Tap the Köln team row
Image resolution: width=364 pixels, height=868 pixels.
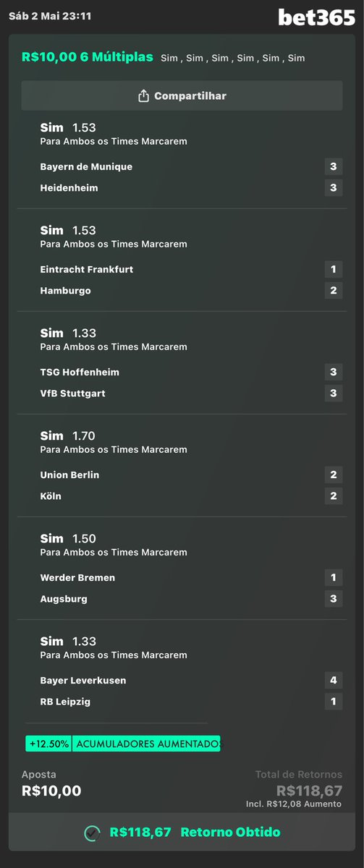point(182,496)
